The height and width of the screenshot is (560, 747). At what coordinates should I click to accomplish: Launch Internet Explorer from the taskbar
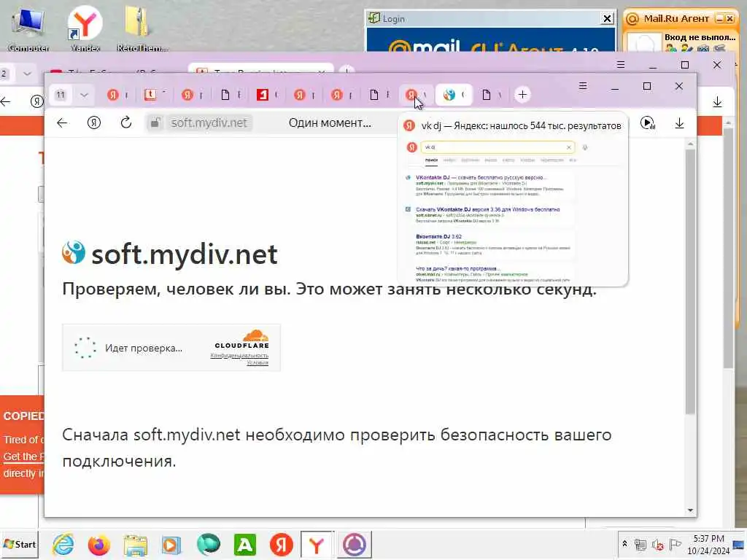pyautogui.click(x=63, y=544)
